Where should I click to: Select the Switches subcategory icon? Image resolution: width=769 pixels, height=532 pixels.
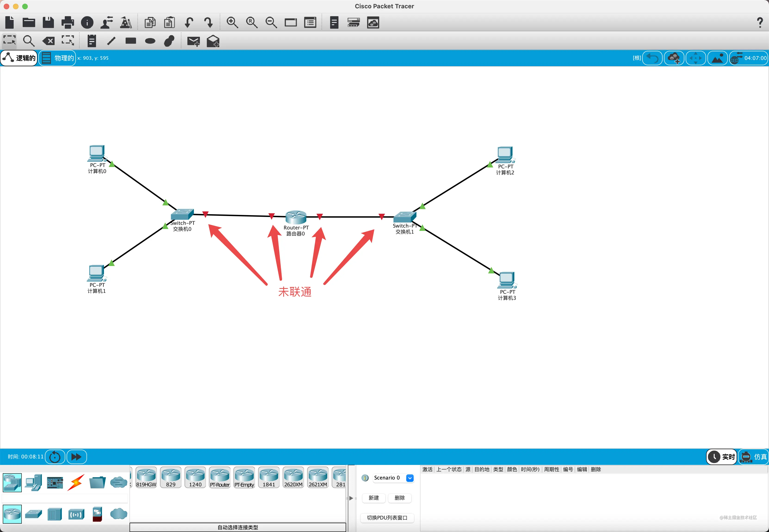tap(33, 514)
